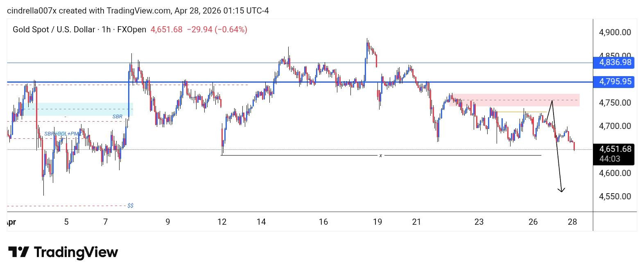The width and height of the screenshot is (644, 273).
Task: Select the light blue SBR zone rectangle
Action: click(79, 109)
